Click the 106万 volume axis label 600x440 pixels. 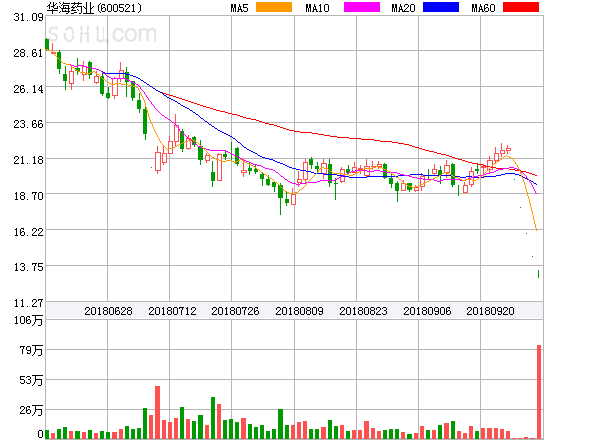click(28, 320)
